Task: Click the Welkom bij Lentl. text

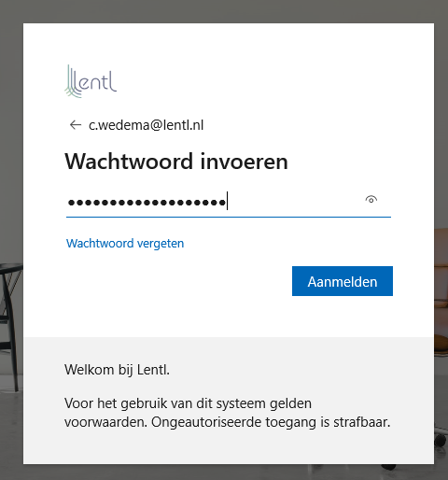Action: point(117,370)
